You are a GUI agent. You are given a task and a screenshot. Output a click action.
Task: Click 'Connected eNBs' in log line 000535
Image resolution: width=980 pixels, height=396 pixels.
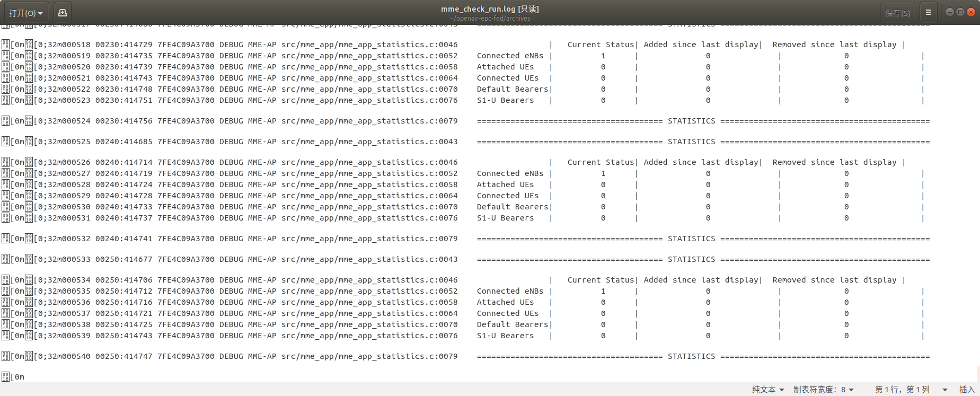(510, 291)
